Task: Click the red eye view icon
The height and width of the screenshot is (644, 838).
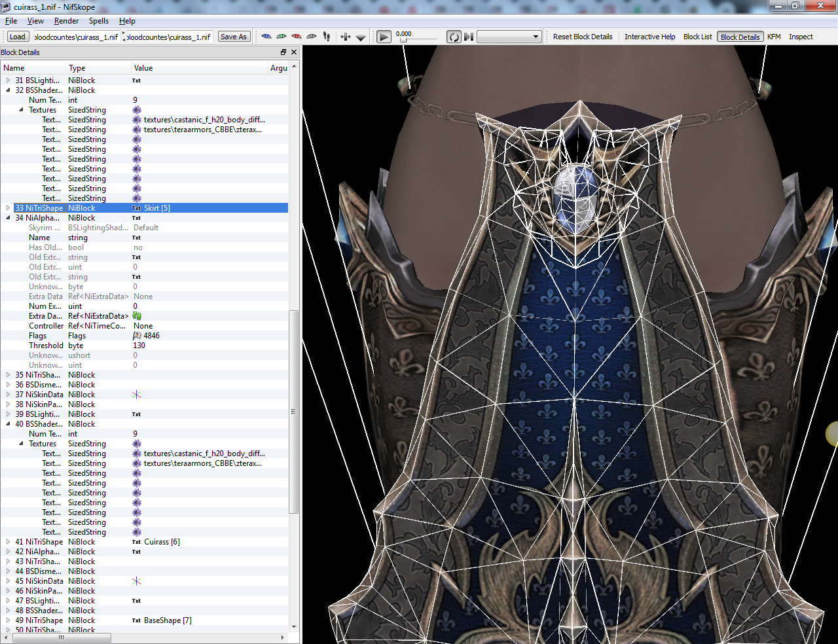Action: (297, 37)
